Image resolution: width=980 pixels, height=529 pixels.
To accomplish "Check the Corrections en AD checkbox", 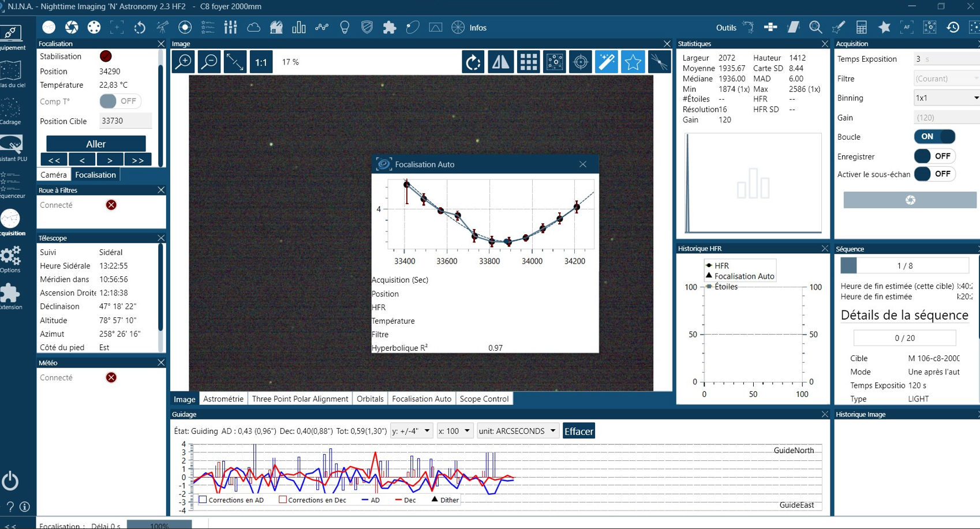I will pos(203,500).
